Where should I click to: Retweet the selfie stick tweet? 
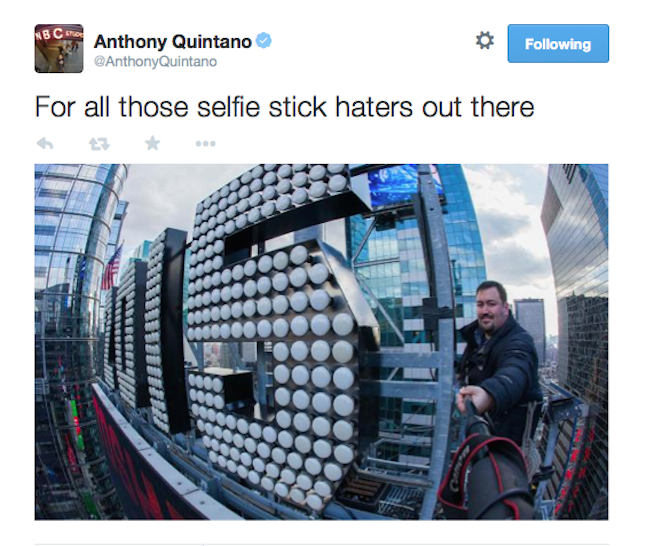[99, 144]
